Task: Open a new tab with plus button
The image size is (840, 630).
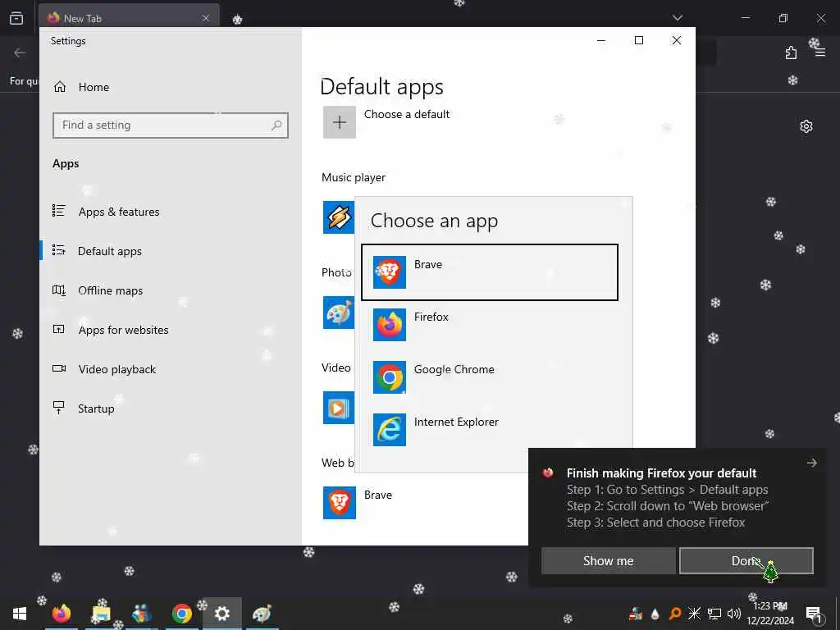Action: pyautogui.click(x=237, y=20)
